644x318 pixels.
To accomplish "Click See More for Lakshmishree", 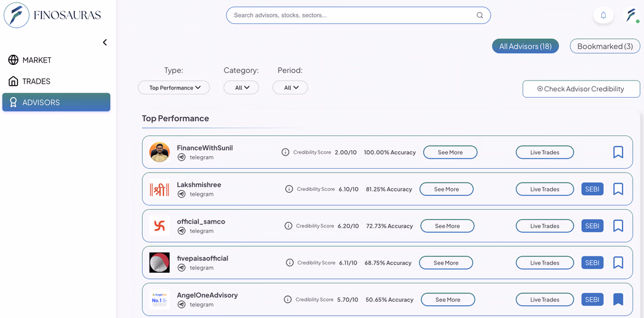I will click(x=447, y=190).
